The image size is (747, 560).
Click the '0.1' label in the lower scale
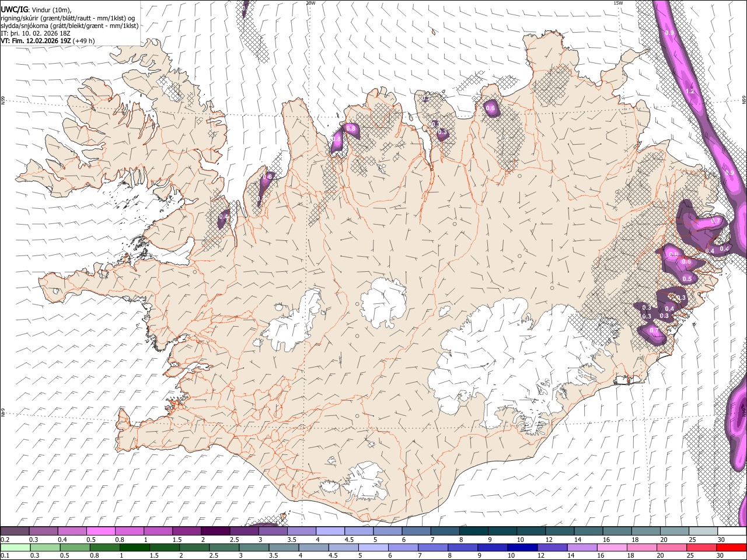click(5, 555)
